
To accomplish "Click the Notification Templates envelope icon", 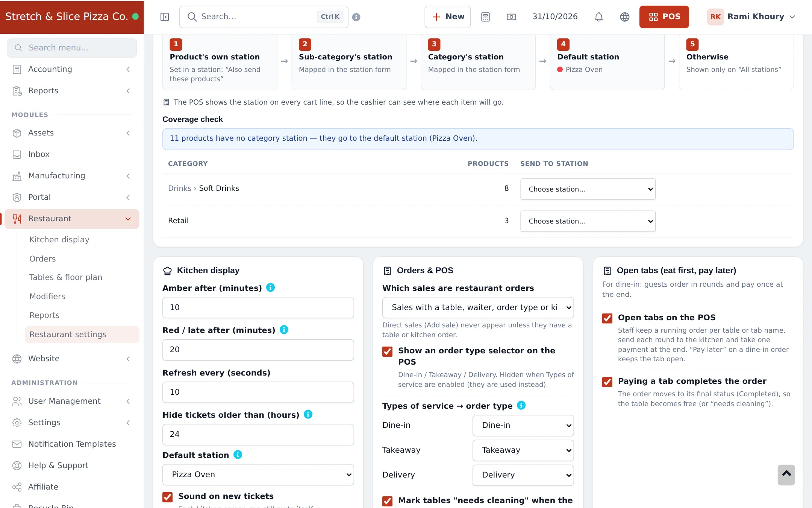I will (17, 444).
